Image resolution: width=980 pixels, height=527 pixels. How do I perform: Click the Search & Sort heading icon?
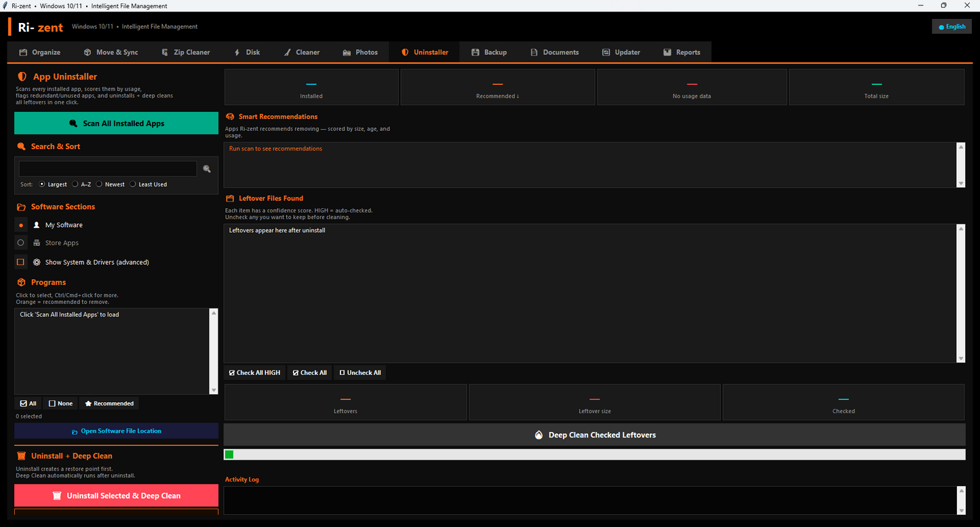[21, 147]
